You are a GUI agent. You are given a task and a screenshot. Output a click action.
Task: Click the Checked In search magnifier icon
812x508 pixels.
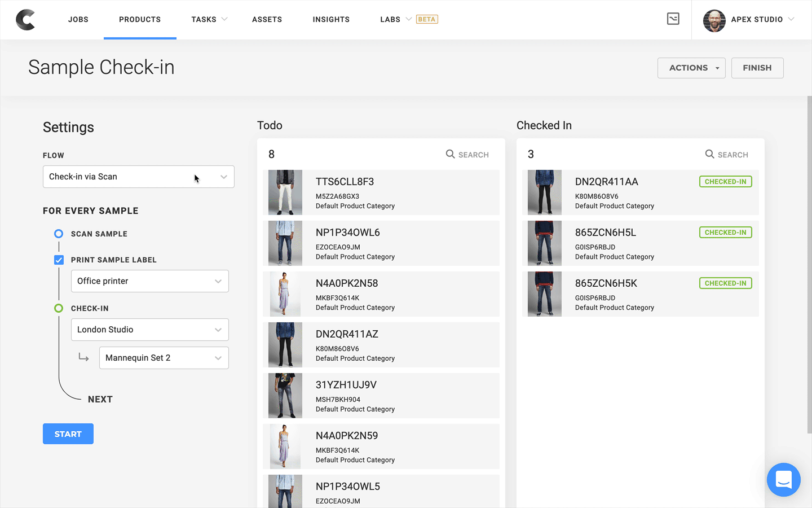click(x=709, y=154)
